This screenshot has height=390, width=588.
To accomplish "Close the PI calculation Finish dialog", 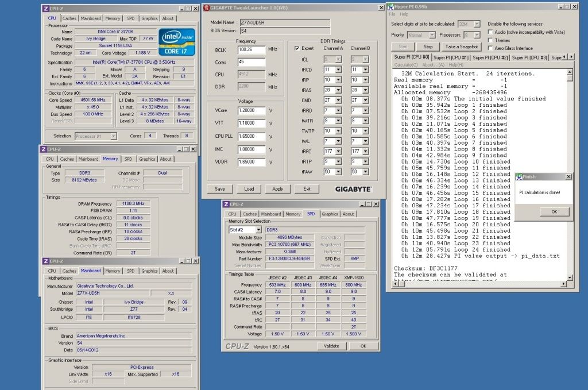I will (x=568, y=177).
